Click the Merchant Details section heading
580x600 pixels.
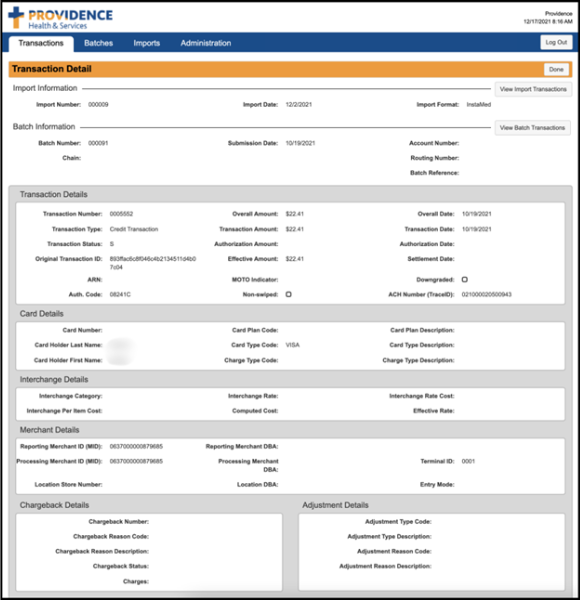click(49, 430)
